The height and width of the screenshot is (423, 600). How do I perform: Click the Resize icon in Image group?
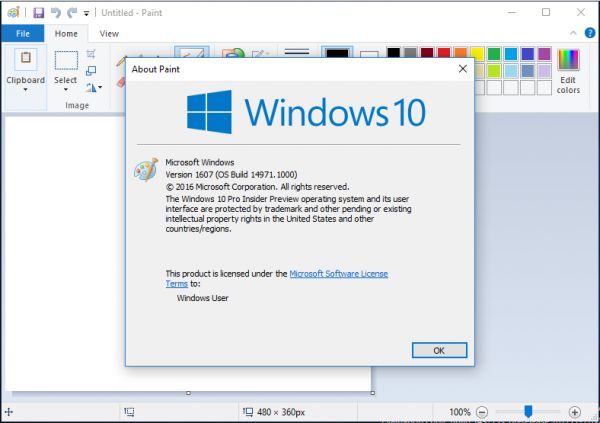coord(91,70)
